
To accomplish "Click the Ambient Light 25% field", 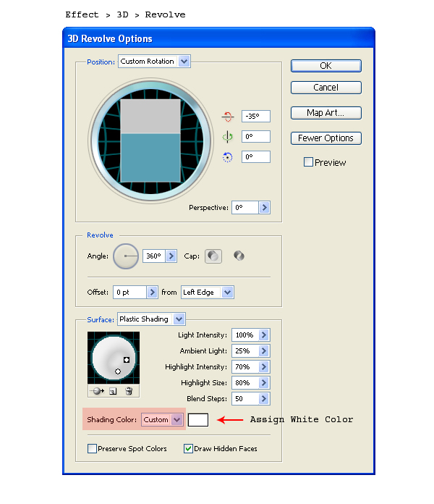I will tap(245, 351).
